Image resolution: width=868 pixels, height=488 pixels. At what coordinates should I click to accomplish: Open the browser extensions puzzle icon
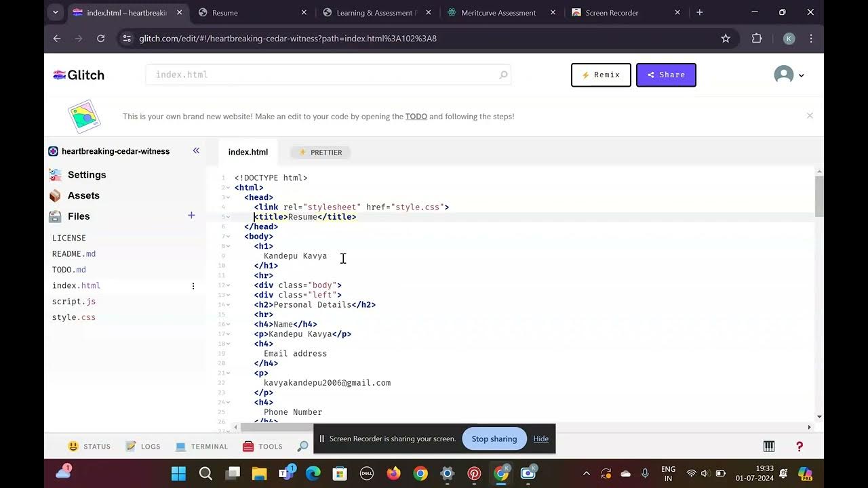(x=757, y=39)
